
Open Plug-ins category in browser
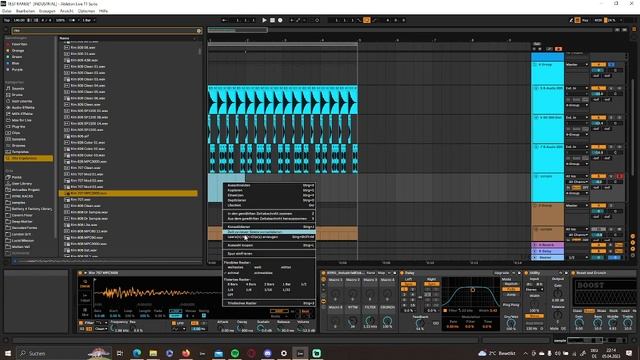coord(18,127)
